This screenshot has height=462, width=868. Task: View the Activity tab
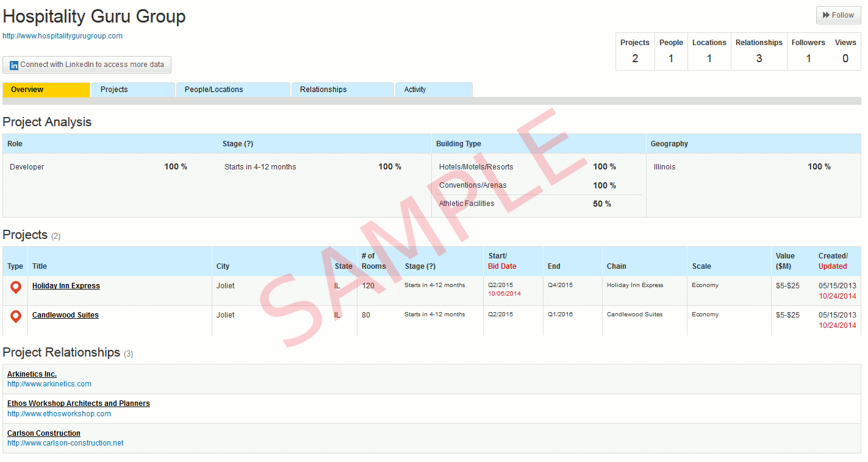pos(434,90)
